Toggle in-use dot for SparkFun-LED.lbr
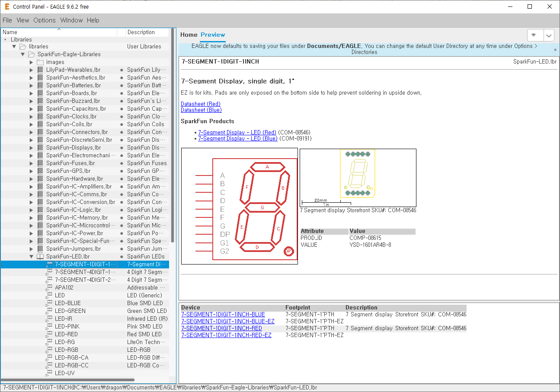This screenshot has height=392, width=560. pyautogui.click(x=122, y=256)
